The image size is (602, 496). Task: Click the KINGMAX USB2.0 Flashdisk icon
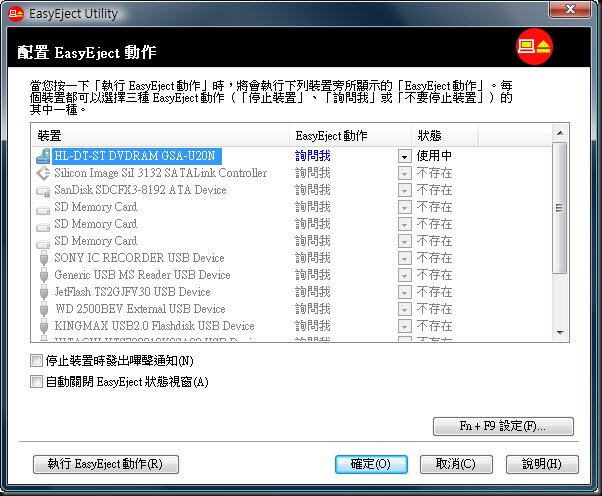[x=44, y=326]
